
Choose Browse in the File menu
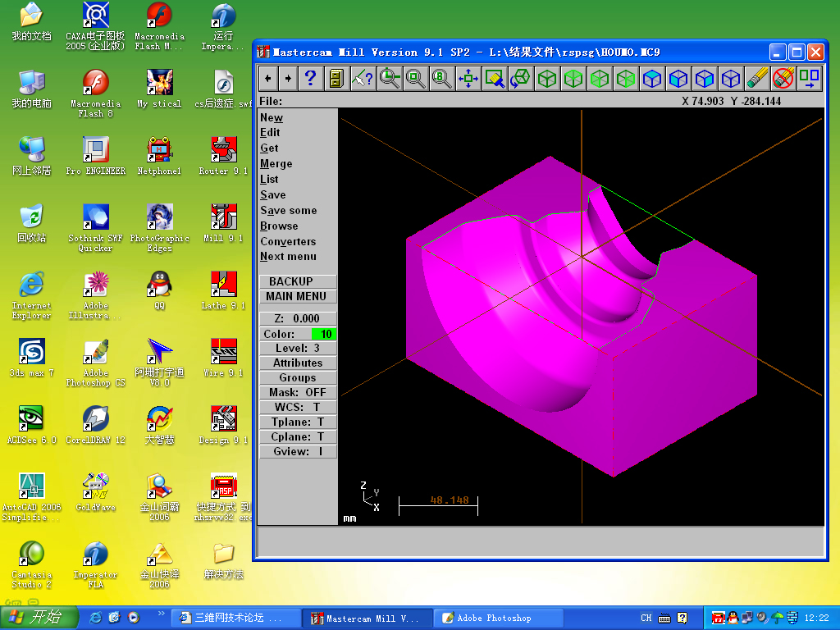279,226
